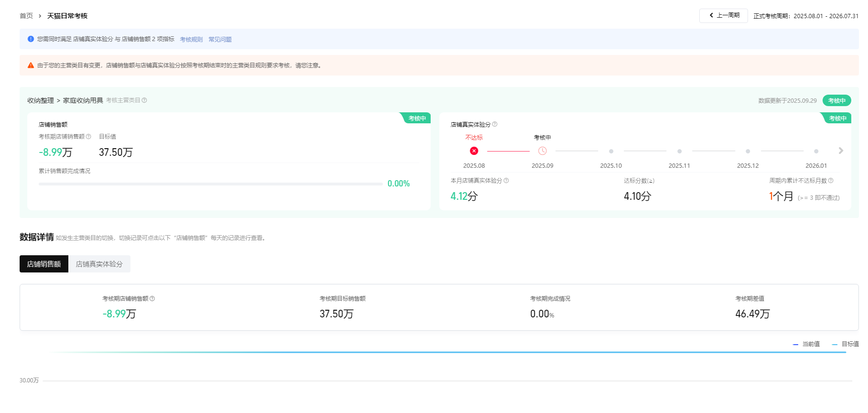Select the 2025.10 timeline dot

point(611,152)
